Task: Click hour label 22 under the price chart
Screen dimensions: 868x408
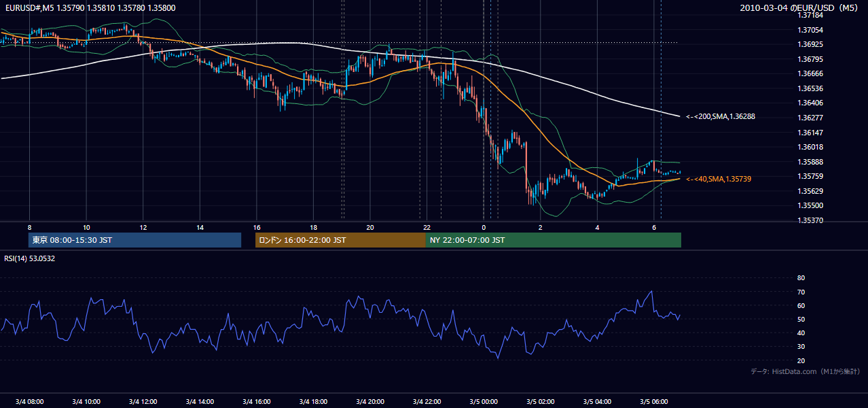Action: tap(427, 227)
